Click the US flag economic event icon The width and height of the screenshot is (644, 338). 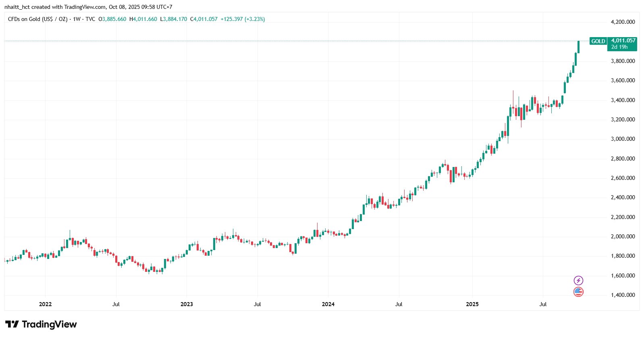578,292
